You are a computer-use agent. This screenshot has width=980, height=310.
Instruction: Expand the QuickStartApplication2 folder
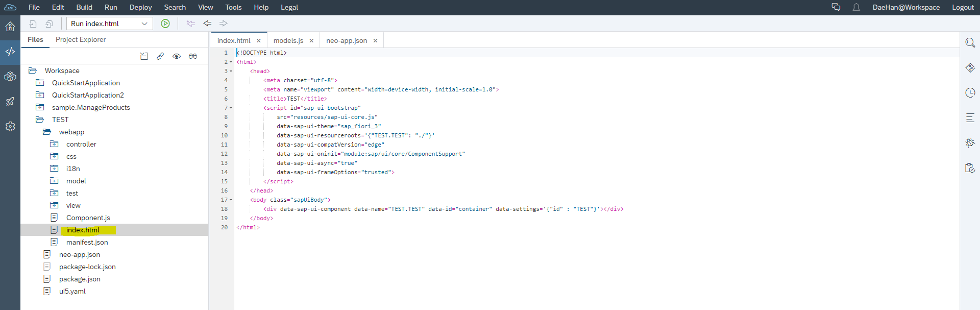[40, 95]
